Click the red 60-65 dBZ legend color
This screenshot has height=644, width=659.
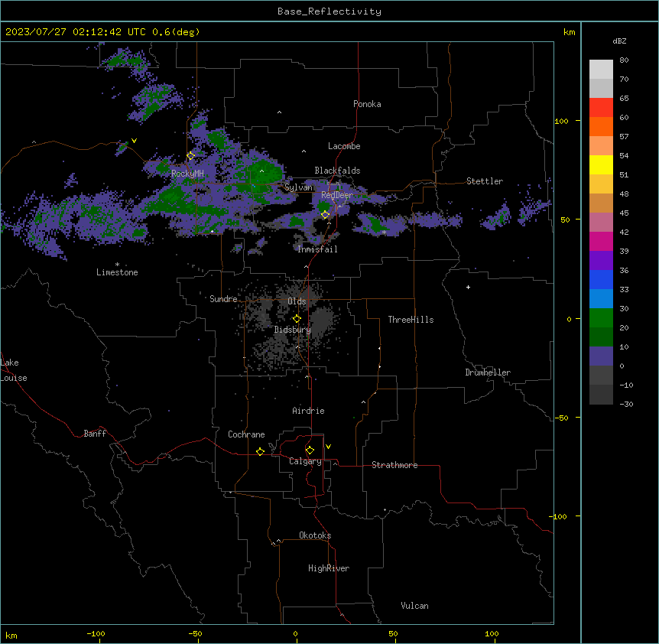pyautogui.click(x=601, y=108)
